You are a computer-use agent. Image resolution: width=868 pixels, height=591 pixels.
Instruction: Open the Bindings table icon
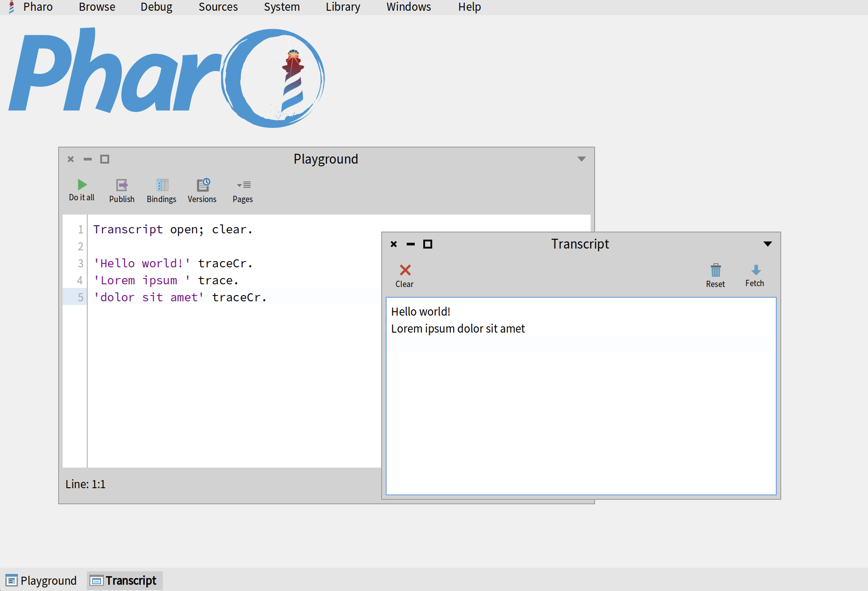pos(162,185)
